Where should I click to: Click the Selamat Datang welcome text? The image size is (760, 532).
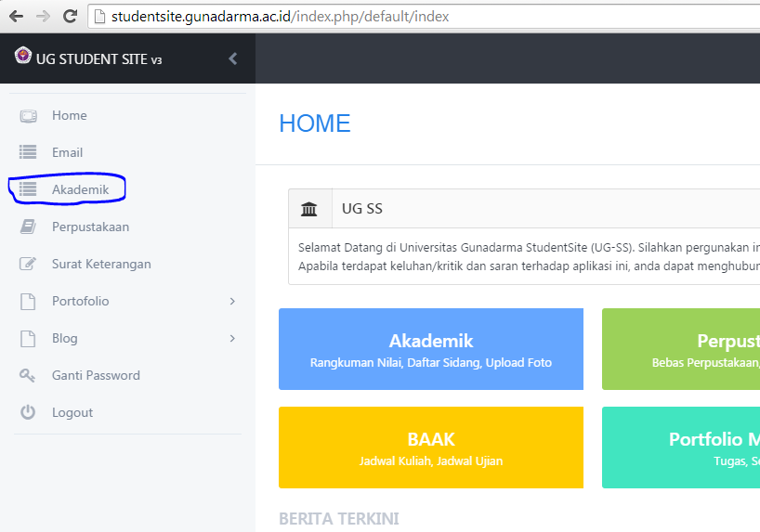point(529,248)
